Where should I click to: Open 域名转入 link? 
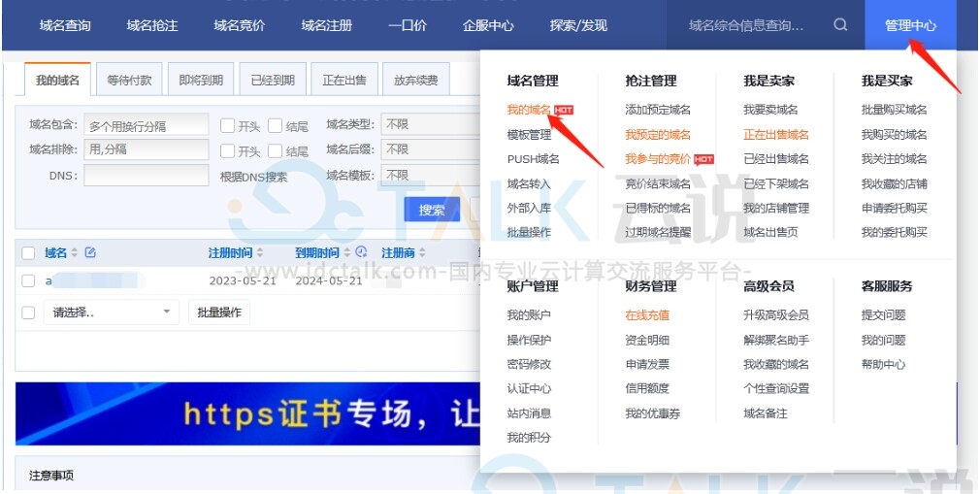[x=529, y=183]
